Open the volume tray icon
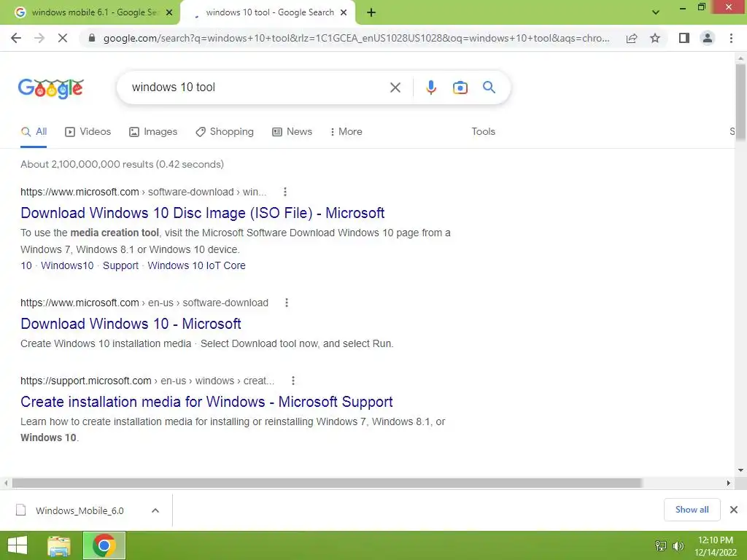The image size is (747, 560). tap(678, 546)
